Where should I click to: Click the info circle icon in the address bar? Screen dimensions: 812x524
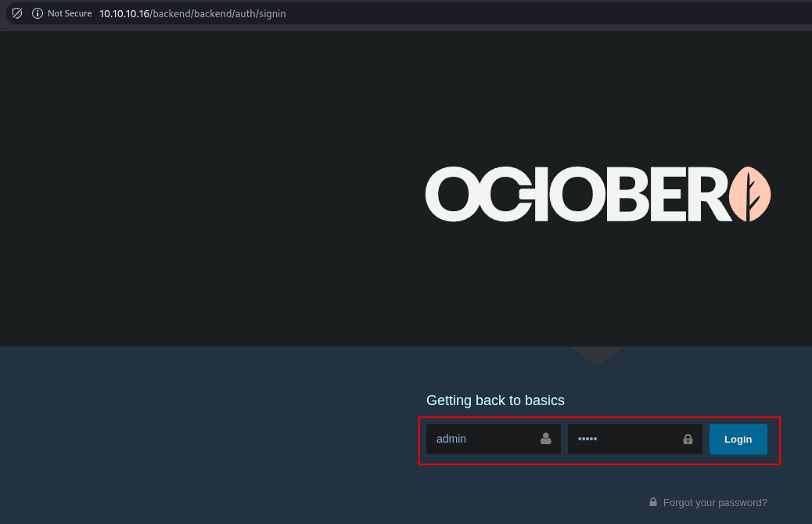38,13
